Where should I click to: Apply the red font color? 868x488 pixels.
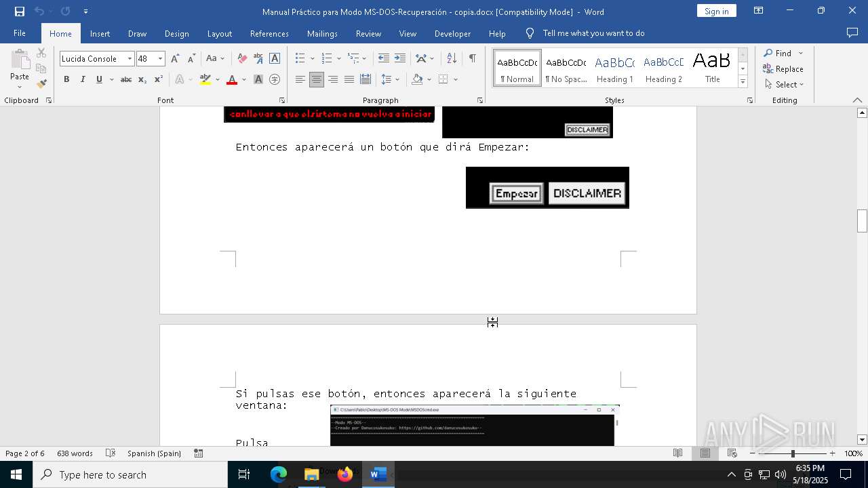pyautogui.click(x=232, y=79)
